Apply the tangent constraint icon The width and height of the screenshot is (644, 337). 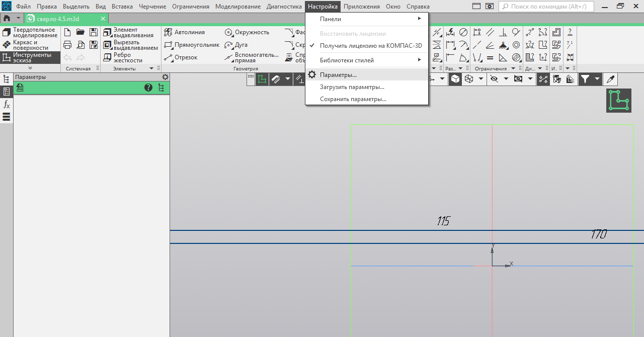click(516, 32)
